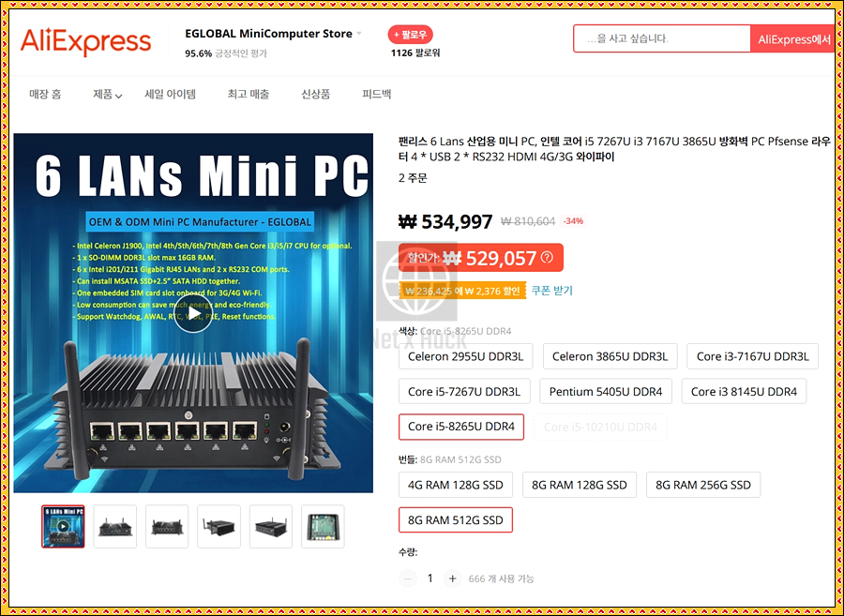Focus the search input field

(662, 38)
